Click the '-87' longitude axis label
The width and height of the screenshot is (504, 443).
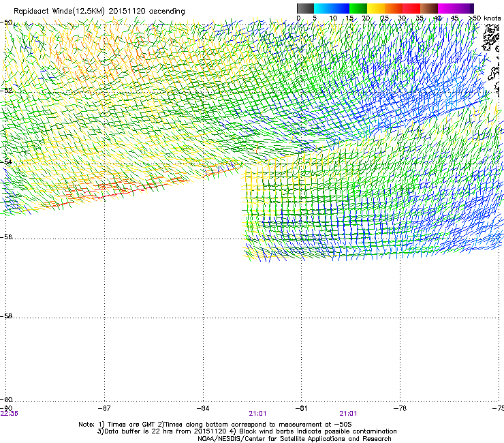click(104, 408)
